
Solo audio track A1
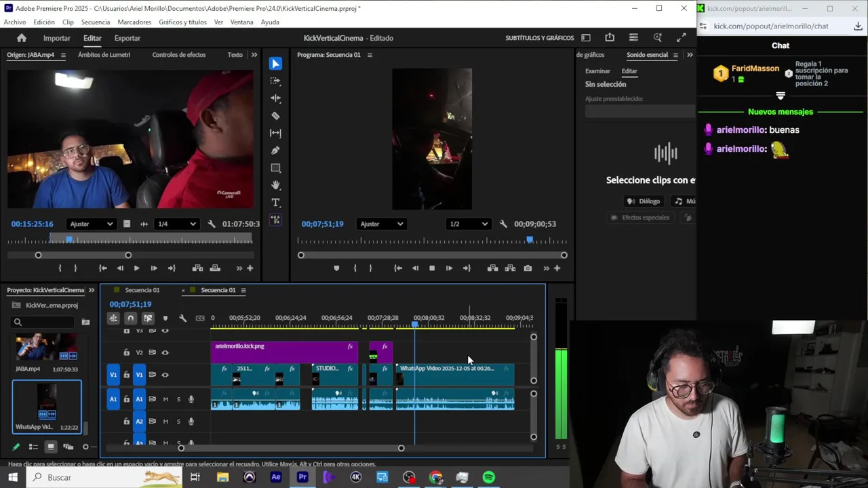pyautogui.click(x=178, y=399)
